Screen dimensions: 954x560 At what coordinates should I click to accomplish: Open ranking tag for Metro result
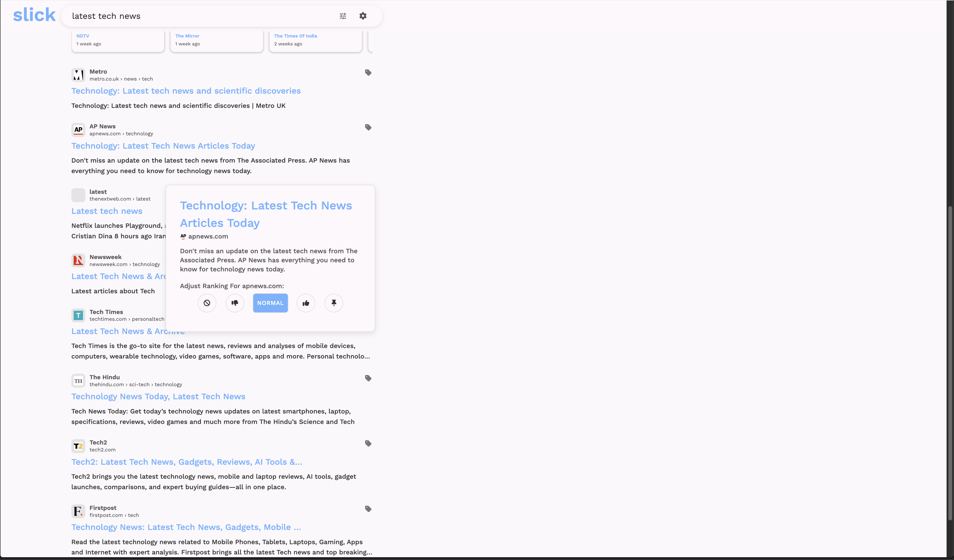(x=368, y=72)
